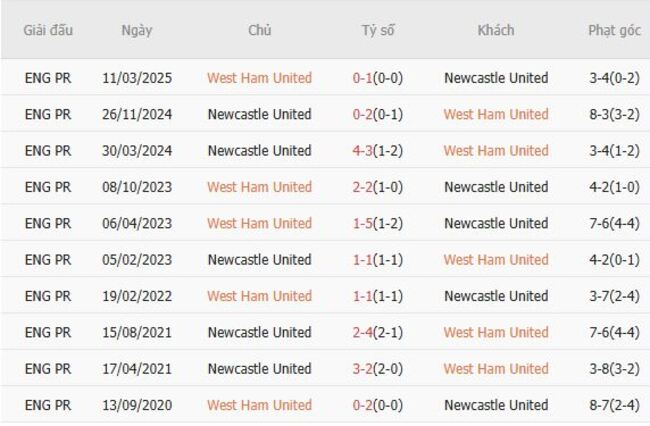Open West Ham United link dated 11/03/2025

click(259, 78)
